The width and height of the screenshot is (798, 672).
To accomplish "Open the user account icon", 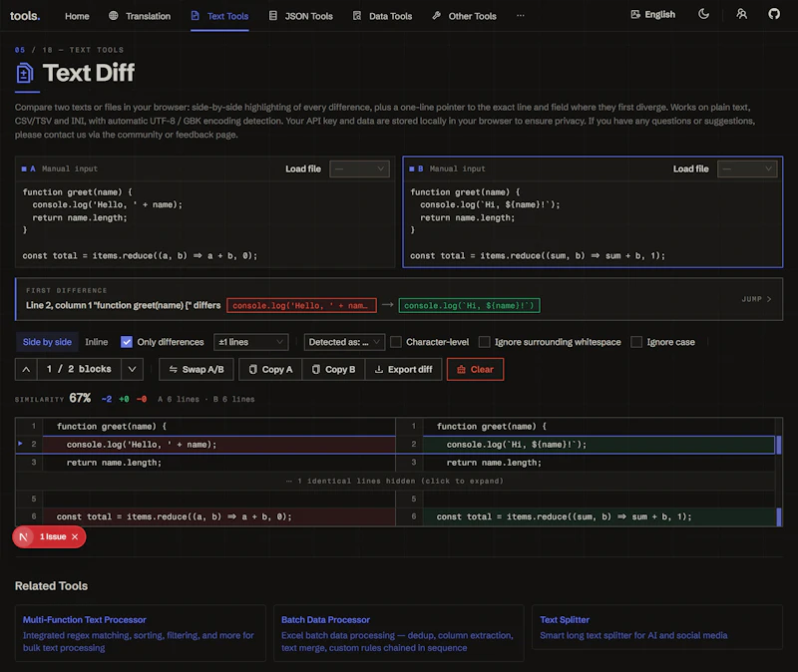I will coord(741,14).
